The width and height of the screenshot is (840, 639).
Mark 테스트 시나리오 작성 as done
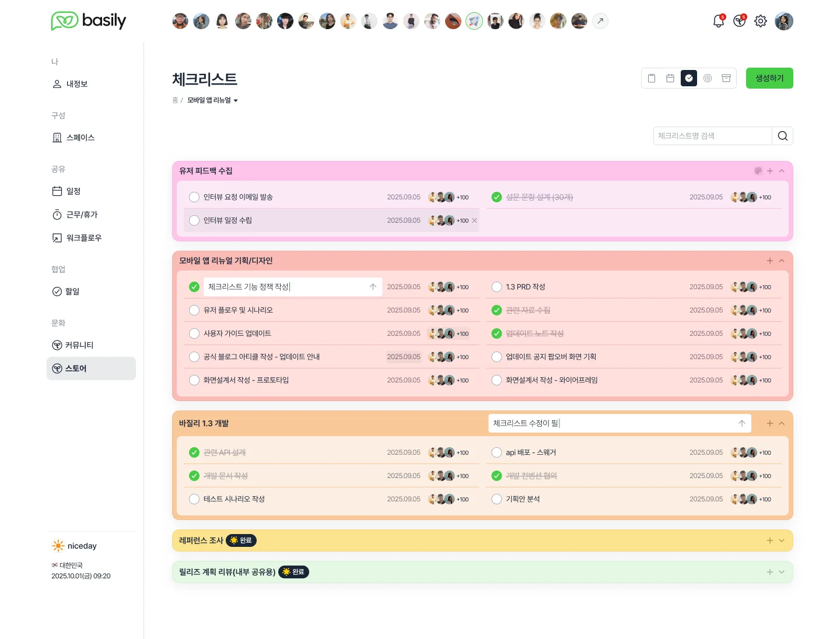[x=194, y=499]
